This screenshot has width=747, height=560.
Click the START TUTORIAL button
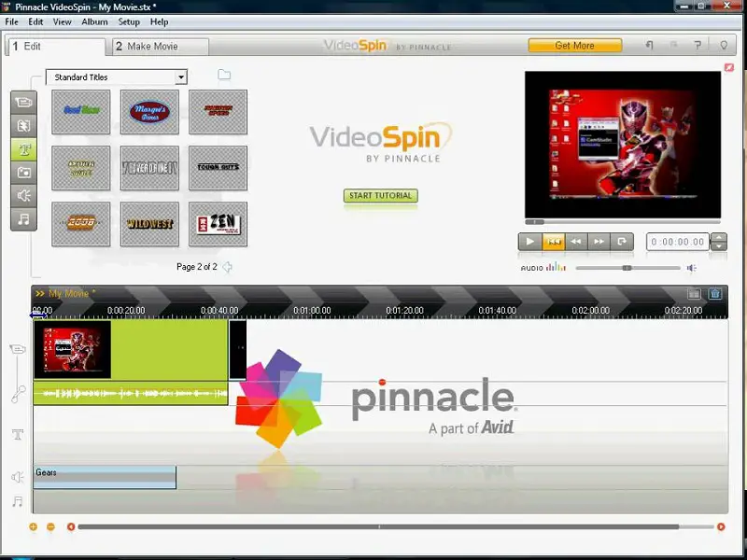[x=381, y=196]
